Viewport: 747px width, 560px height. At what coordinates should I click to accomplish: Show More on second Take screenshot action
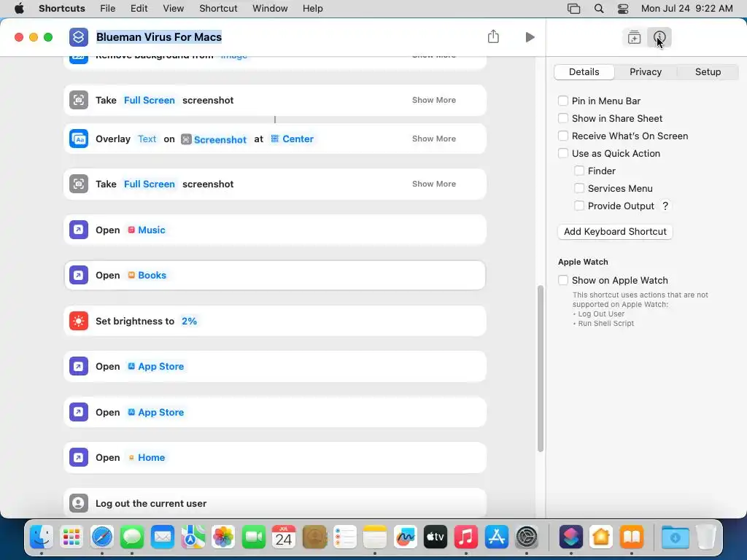433,184
